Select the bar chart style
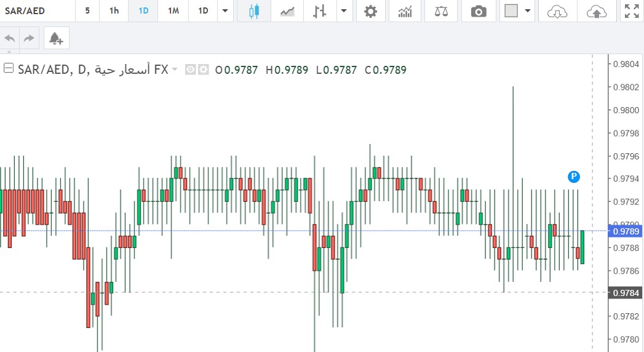 pos(319,11)
